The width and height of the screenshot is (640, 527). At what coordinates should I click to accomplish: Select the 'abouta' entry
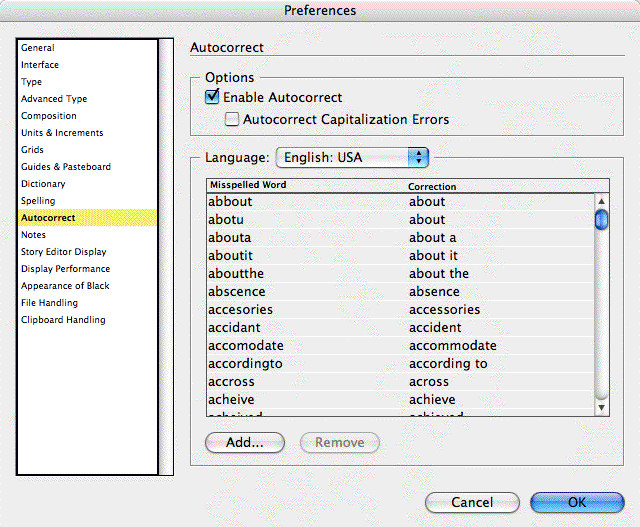(x=400, y=238)
